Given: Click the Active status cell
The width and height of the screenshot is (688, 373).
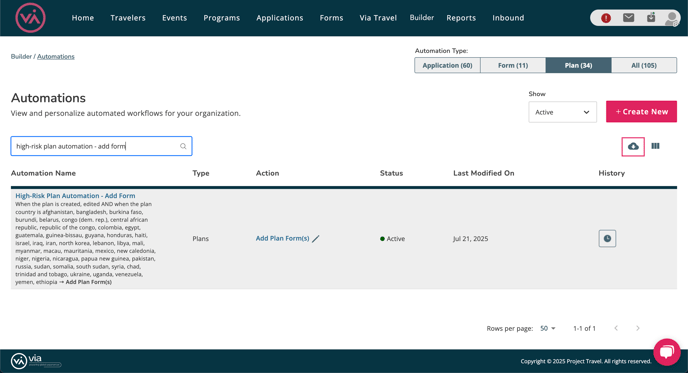Looking at the screenshot, I should [x=393, y=239].
